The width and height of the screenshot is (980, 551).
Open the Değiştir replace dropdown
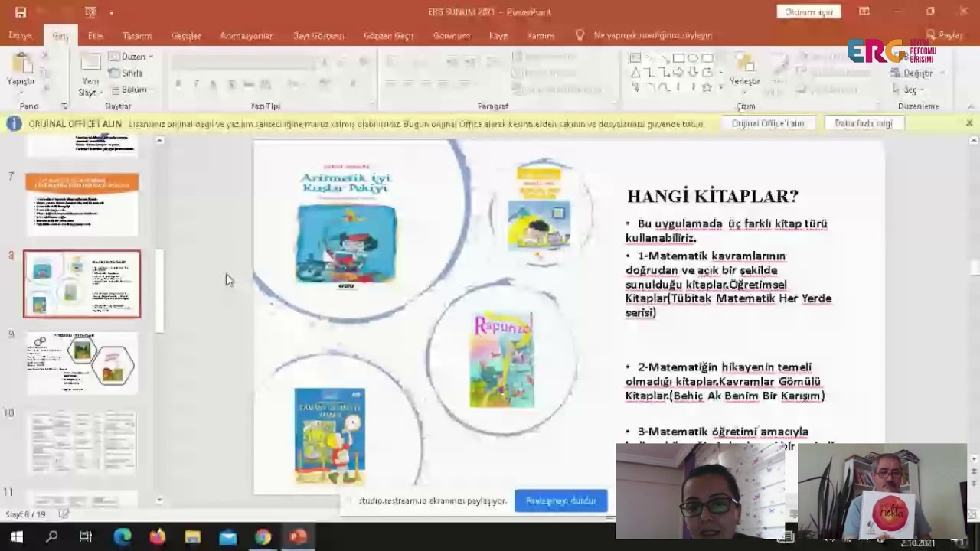click(x=918, y=73)
